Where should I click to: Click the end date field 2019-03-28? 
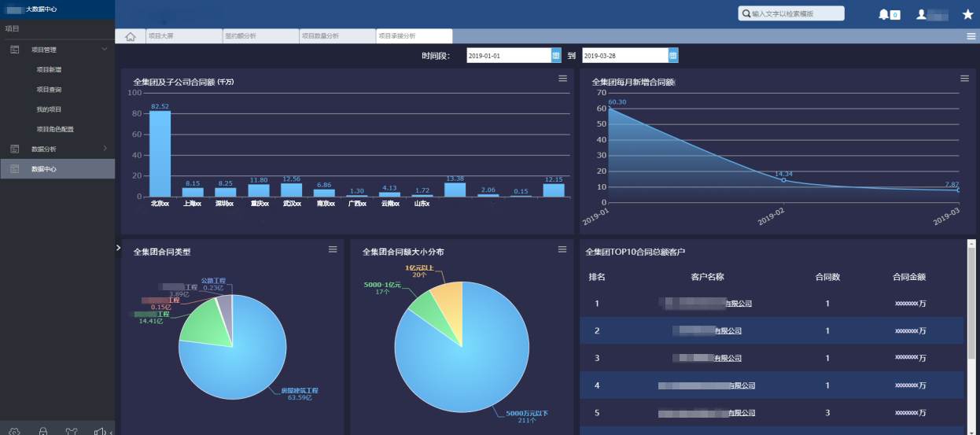[x=625, y=55]
